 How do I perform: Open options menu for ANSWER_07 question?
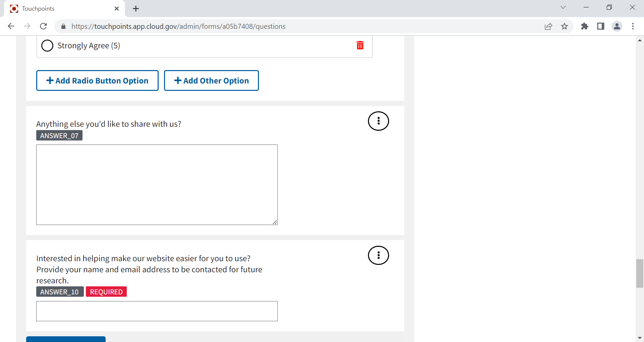pyautogui.click(x=378, y=121)
